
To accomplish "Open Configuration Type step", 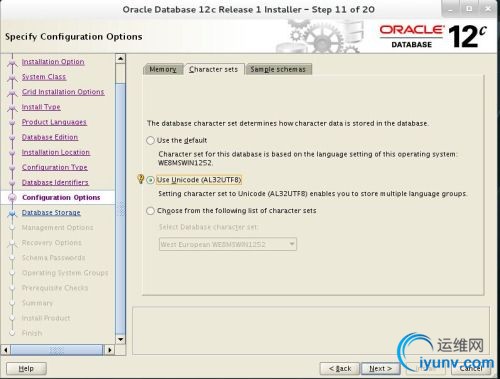I will [55, 167].
